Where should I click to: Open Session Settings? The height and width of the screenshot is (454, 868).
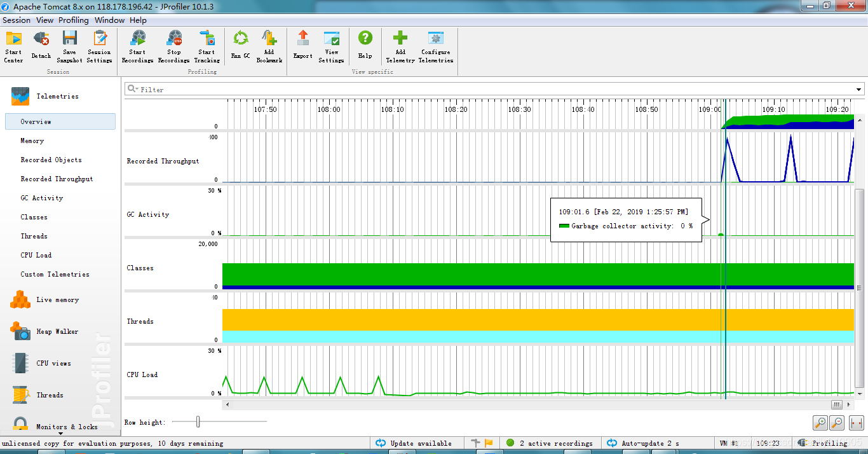(99, 46)
